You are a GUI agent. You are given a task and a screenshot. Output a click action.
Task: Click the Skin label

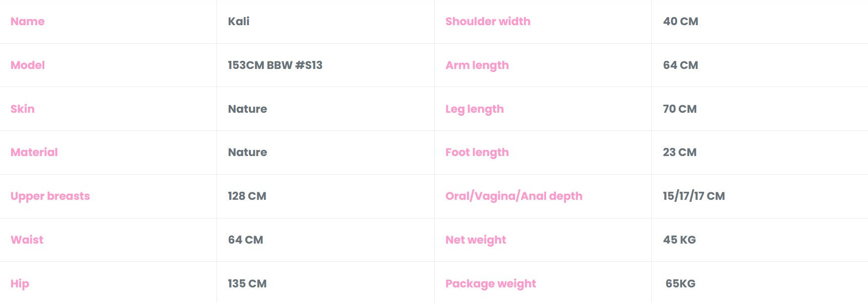point(23,109)
